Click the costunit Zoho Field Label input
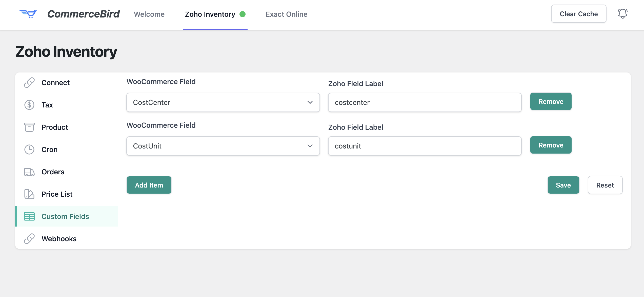The image size is (644, 297). click(425, 146)
